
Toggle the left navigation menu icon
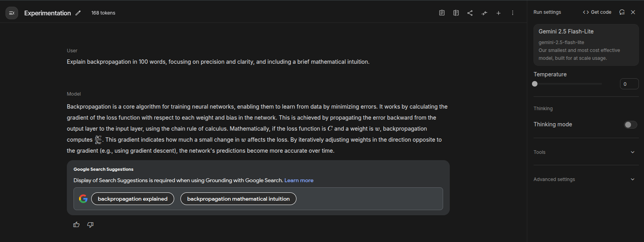12,13
